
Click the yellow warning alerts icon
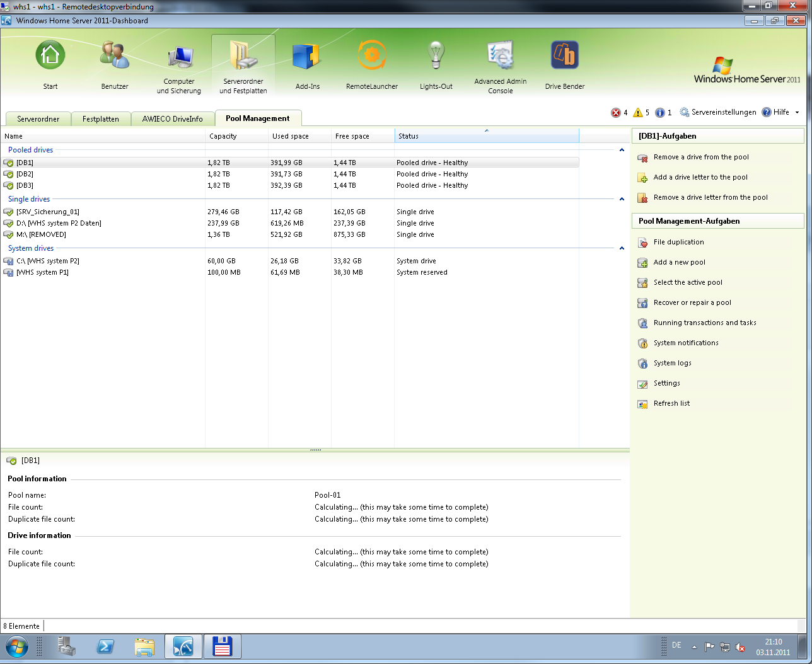(x=638, y=113)
